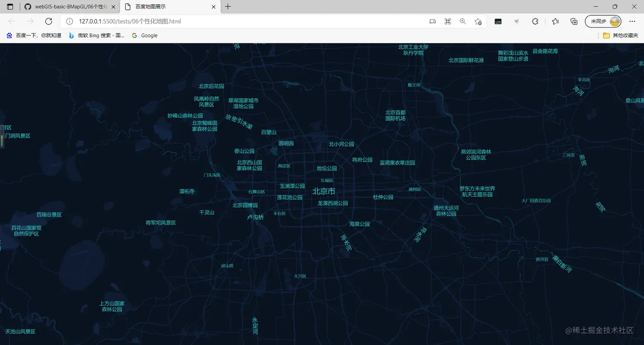The image size is (644, 345).
Task: Click the 通州大运河森林公园 map label
Action: pos(446,211)
